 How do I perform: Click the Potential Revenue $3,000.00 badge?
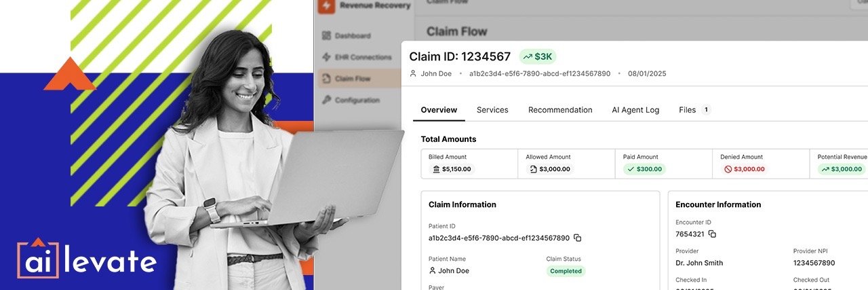842,169
